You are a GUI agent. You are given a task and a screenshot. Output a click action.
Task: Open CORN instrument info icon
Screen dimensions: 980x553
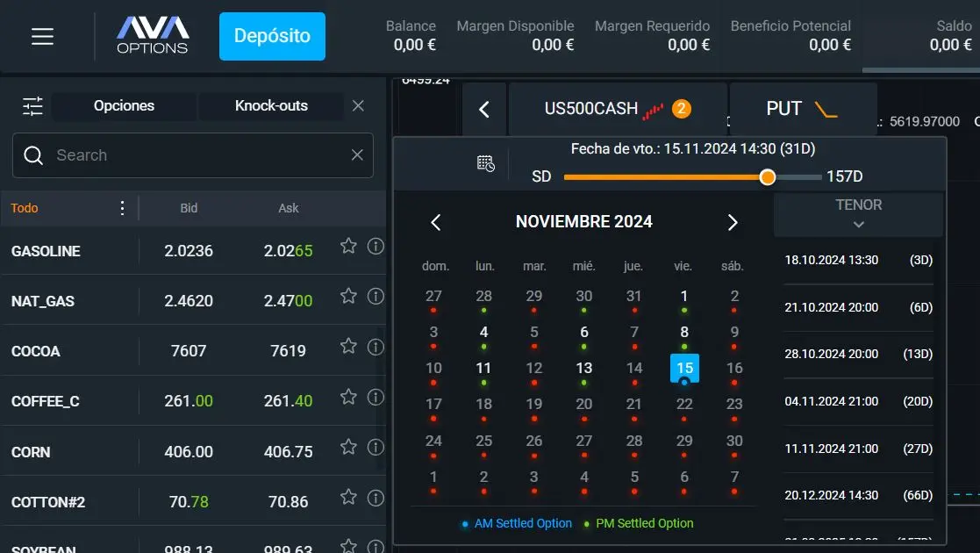click(x=376, y=447)
